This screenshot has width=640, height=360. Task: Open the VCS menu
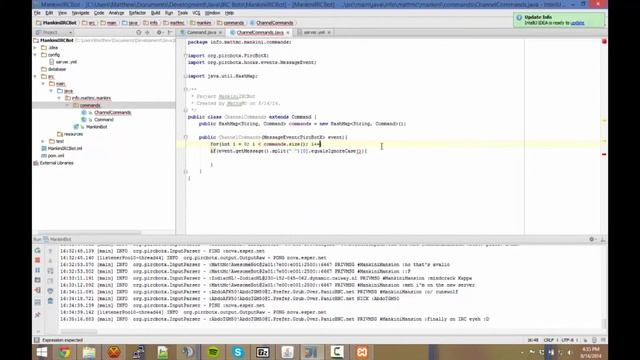click(x=196, y=13)
